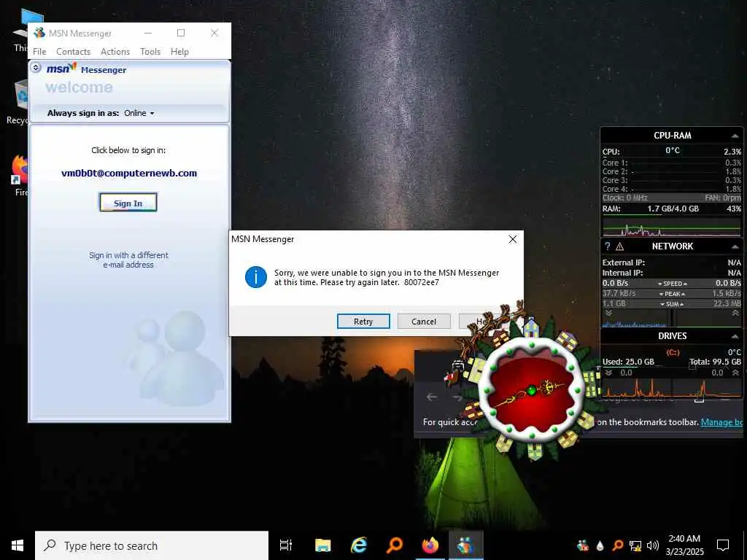Click the Firefox desktop shortcut icon
This screenshot has width=747, height=560.
click(x=20, y=170)
